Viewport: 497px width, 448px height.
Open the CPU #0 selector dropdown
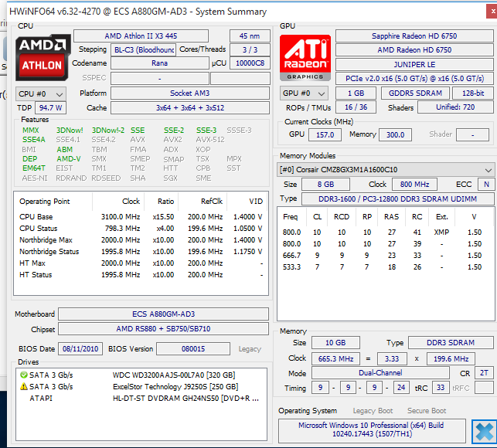click(40, 94)
